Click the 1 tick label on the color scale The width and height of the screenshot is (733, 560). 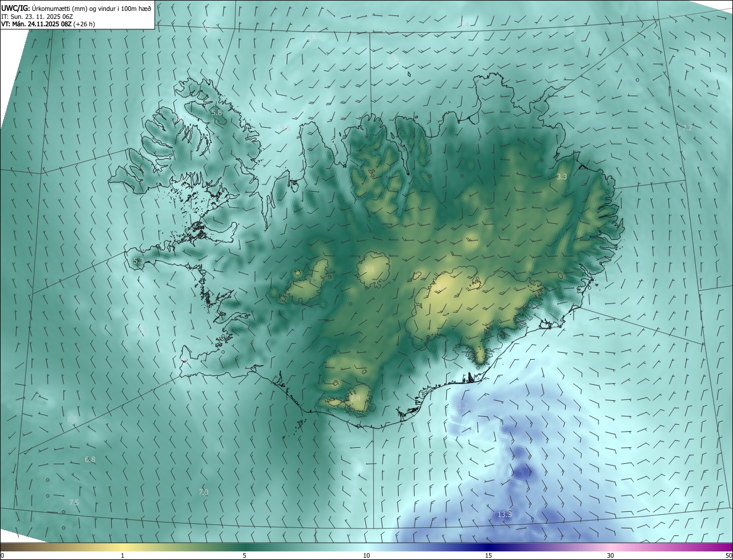pyautogui.click(x=123, y=556)
